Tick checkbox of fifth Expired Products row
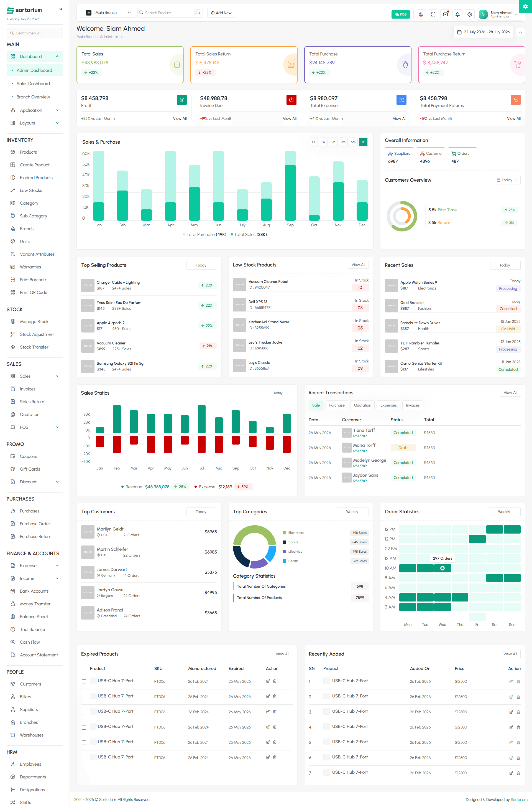The width and height of the screenshot is (532, 807). 84,742
